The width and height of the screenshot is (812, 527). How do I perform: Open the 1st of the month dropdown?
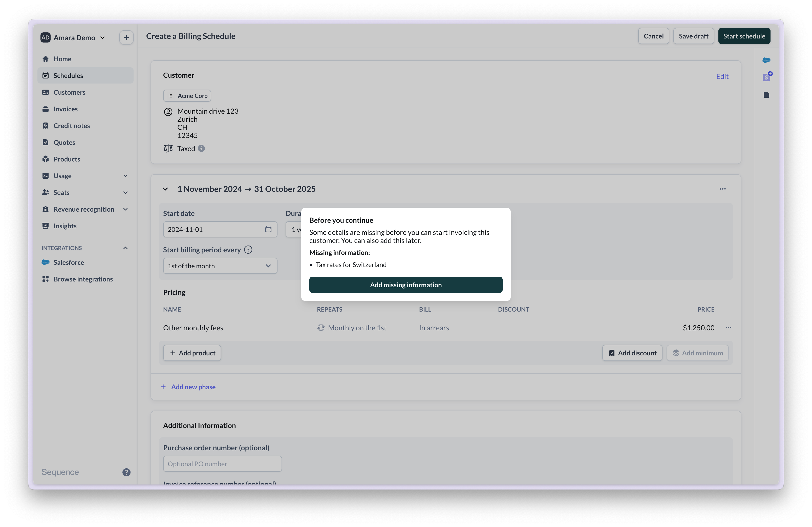(220, 266)
